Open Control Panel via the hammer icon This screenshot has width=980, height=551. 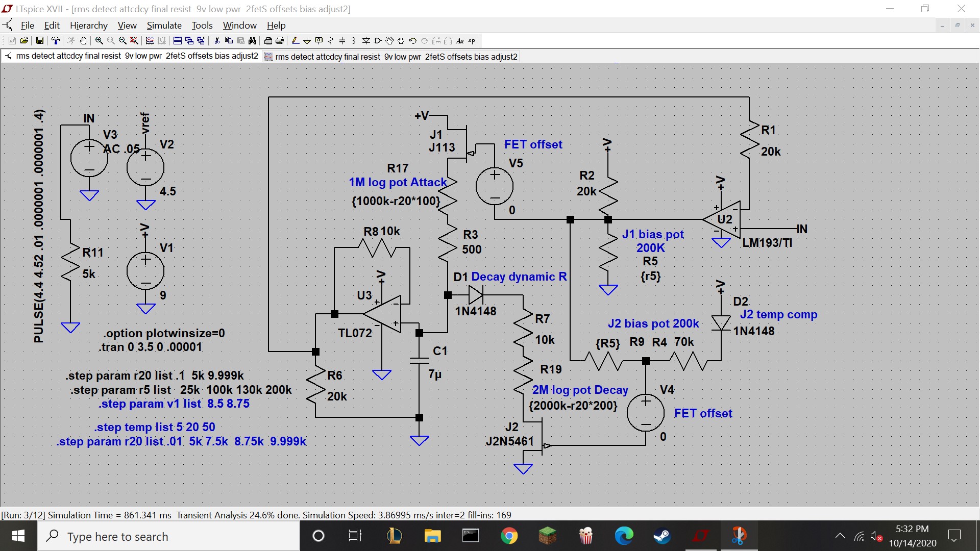(55, 41)
